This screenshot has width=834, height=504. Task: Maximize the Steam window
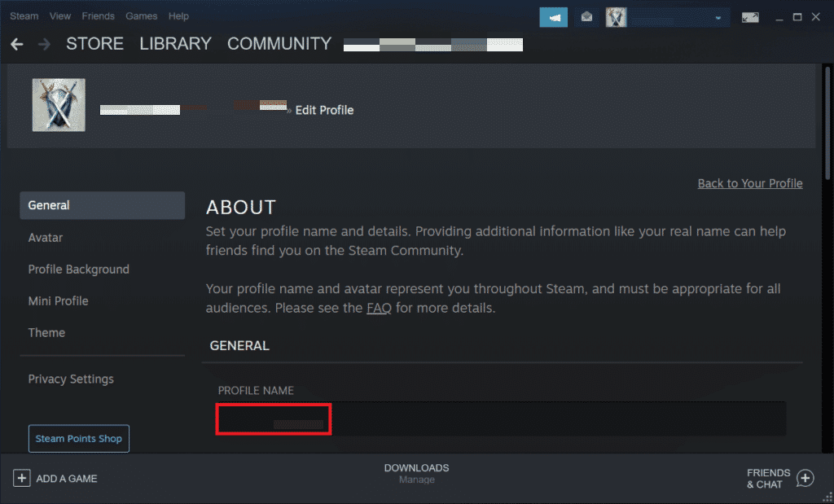(x=797, y=18)
